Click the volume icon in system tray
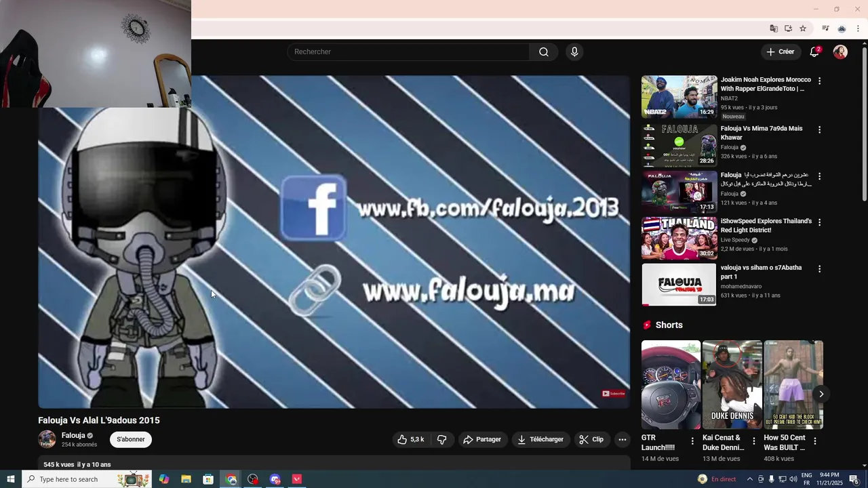The image size is (868, 488). pyautogui.click(x=792, y=479)
